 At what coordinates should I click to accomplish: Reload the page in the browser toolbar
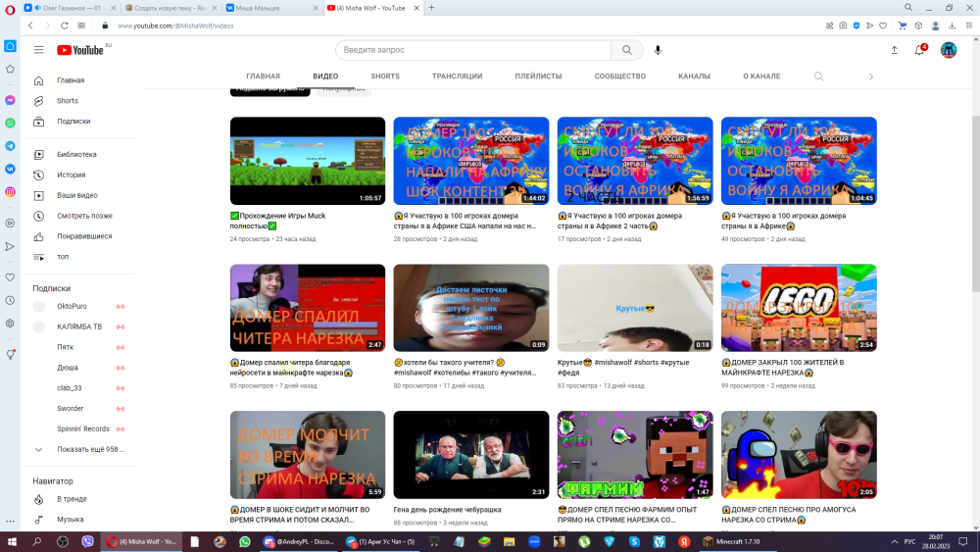point(65,25)
